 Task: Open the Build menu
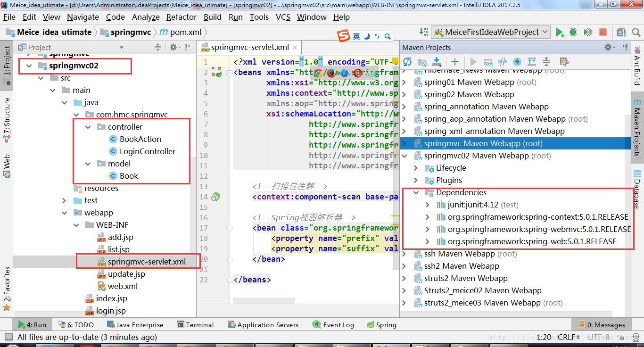(213, 17)
